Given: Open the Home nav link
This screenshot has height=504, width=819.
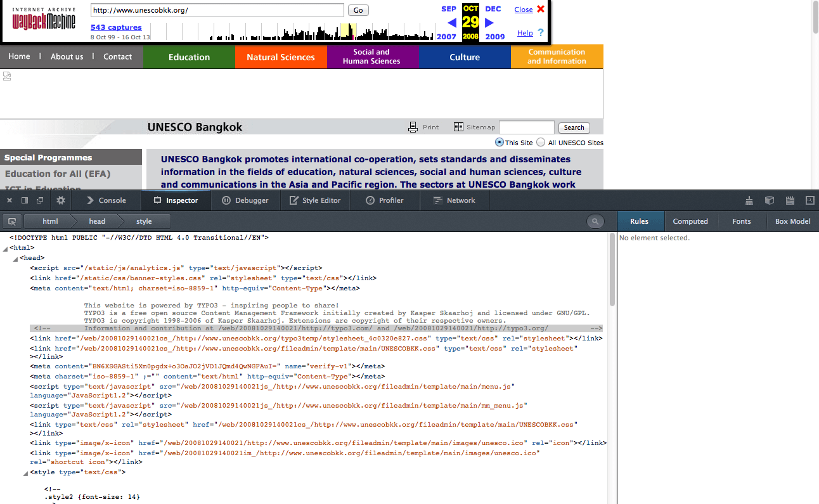Looking at the screenshot, I should tap(19, 56).
